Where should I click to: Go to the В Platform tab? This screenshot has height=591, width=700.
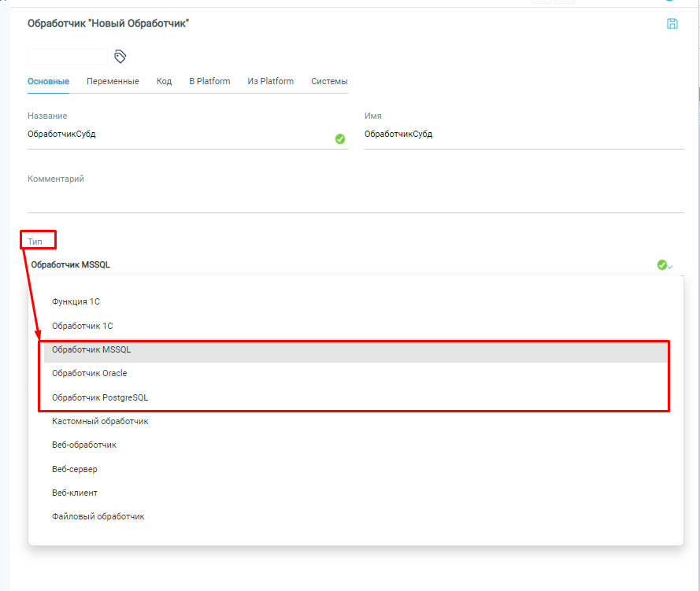pos(209,81)
